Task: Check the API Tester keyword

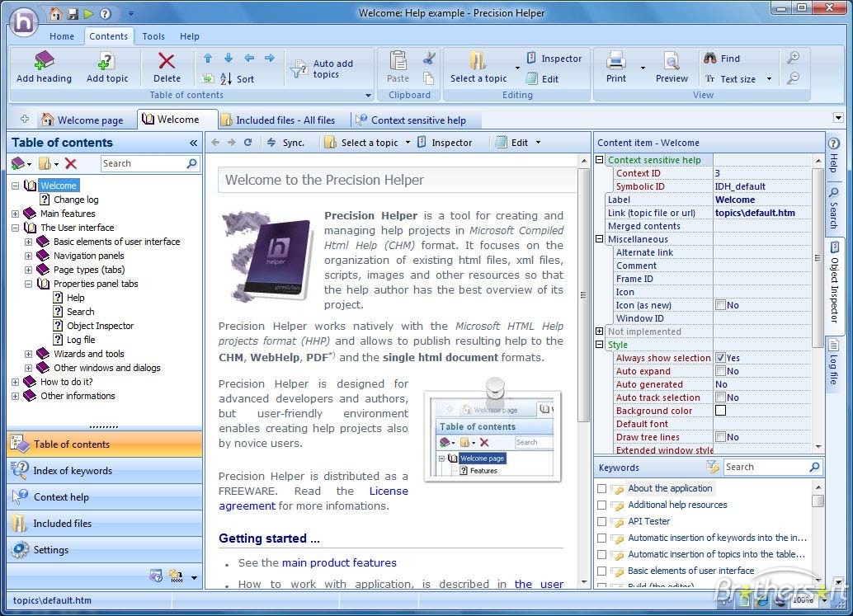Action: click(601, 521)
